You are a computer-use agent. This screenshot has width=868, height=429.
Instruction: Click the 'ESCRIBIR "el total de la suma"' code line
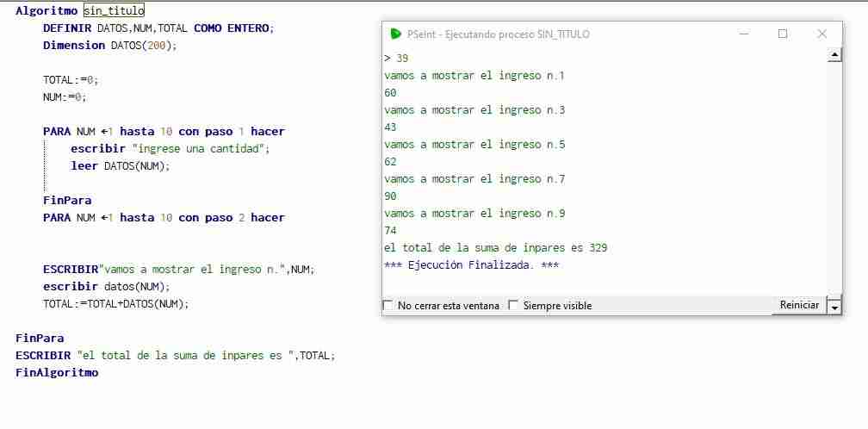tap(176, 356)
